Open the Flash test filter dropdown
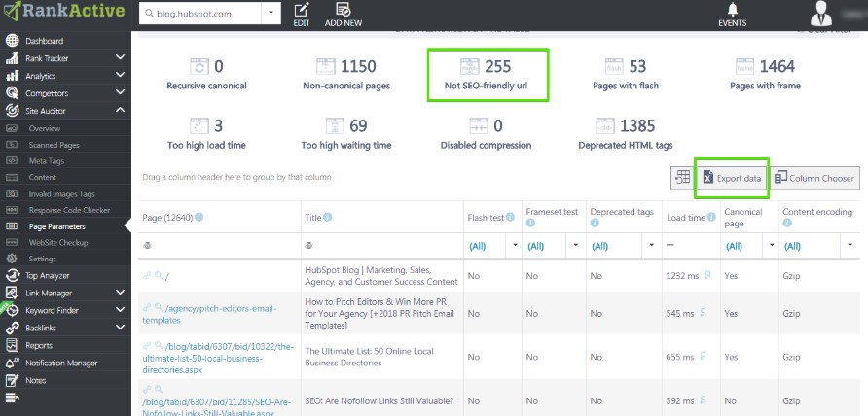 515,246
